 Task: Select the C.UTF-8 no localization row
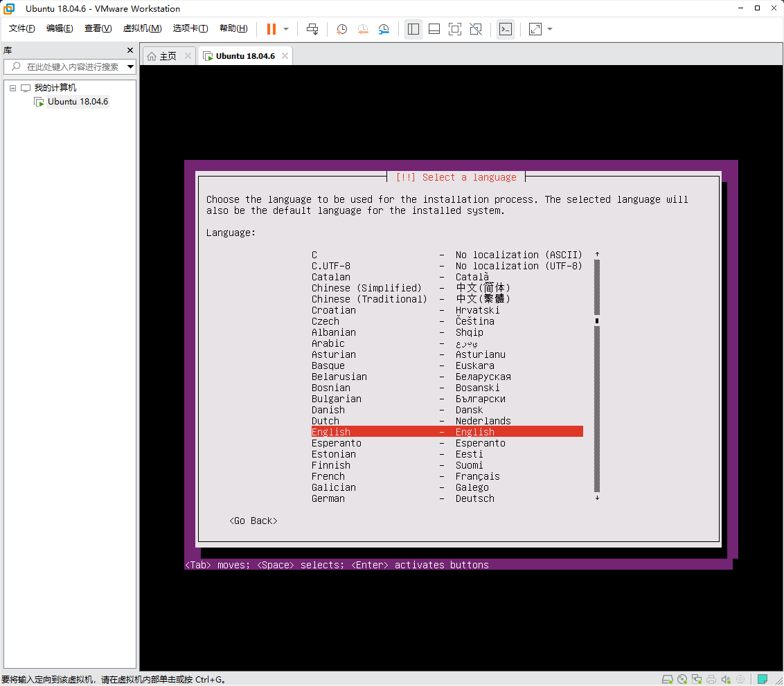pyautogui.click(x=447, y=266)
